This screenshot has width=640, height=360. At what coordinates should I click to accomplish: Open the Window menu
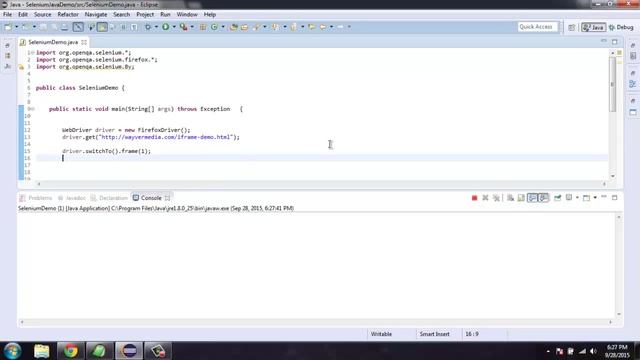click(x=187, y=15)
